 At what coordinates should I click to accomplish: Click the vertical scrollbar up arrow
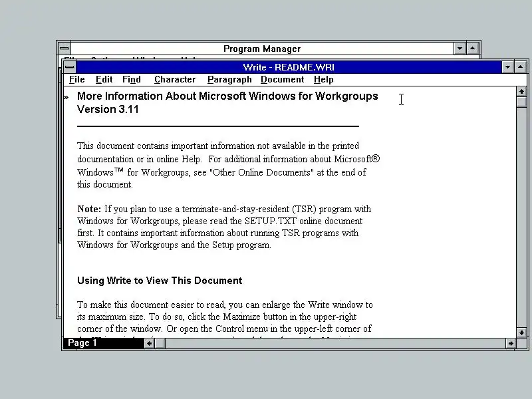[x=521, y=92]
